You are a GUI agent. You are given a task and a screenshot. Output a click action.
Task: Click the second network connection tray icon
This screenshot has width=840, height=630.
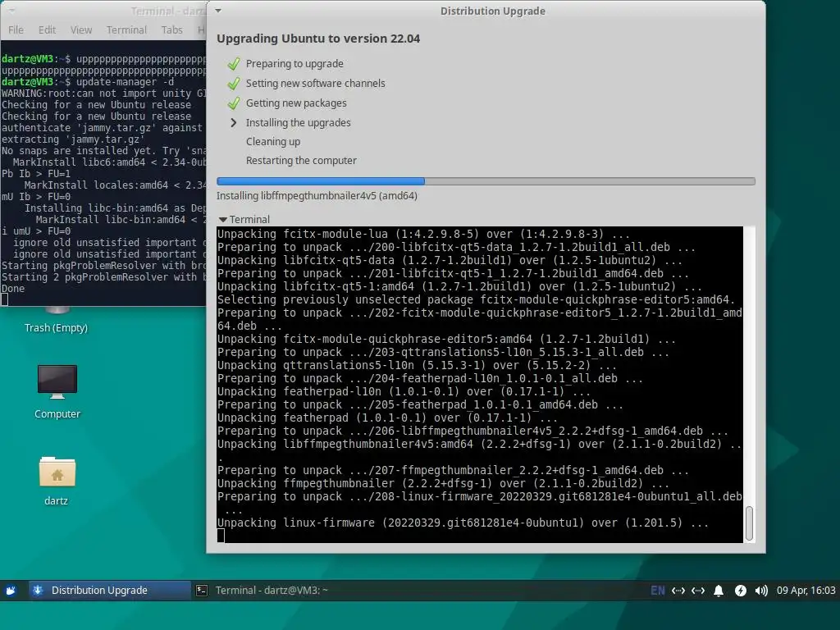[698, 591]
